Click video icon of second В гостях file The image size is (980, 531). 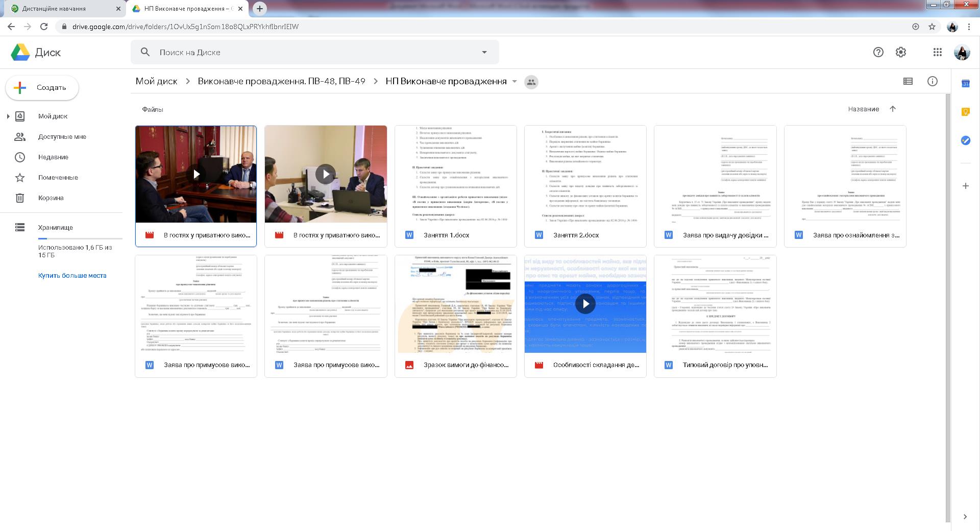pyautogui.click(x=279, y=235)
